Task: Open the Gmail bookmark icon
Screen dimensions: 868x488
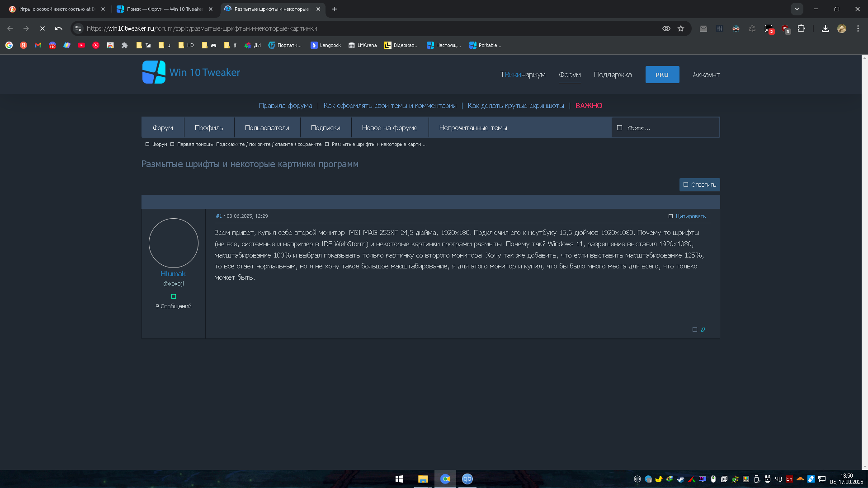Action: (38, 45)
